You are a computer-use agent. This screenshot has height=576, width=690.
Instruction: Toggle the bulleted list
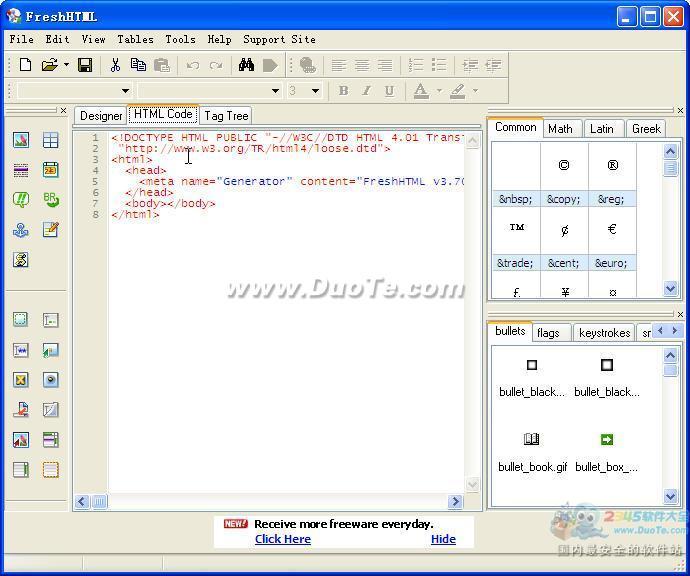(439, 66)
